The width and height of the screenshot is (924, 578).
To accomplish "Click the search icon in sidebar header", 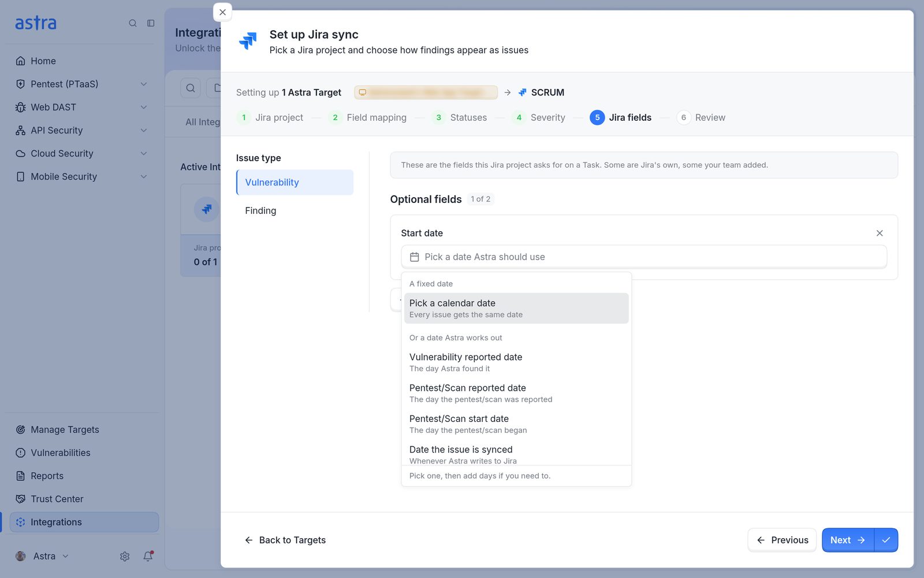I will coord(133,23).
